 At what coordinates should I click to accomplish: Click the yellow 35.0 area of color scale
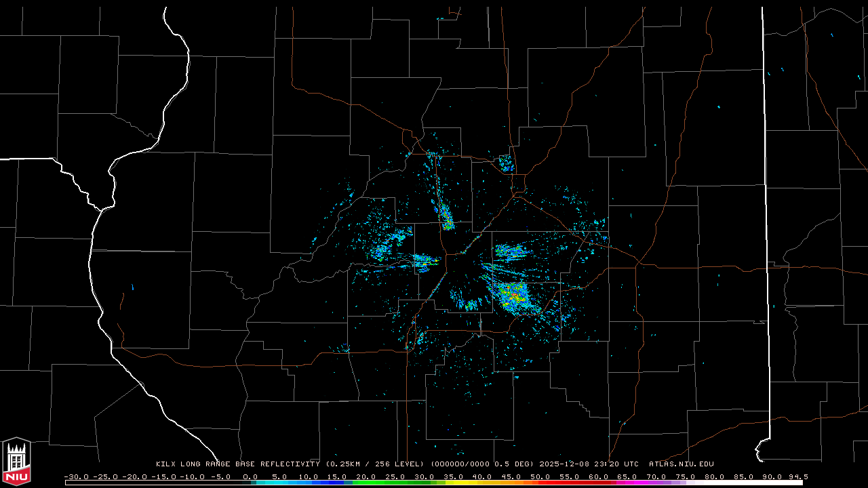click(453, 483)
